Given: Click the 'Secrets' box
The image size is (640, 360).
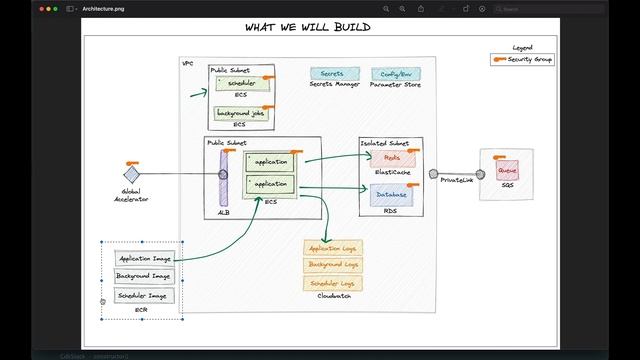Looking at the screenshot, I should (335, 74).
